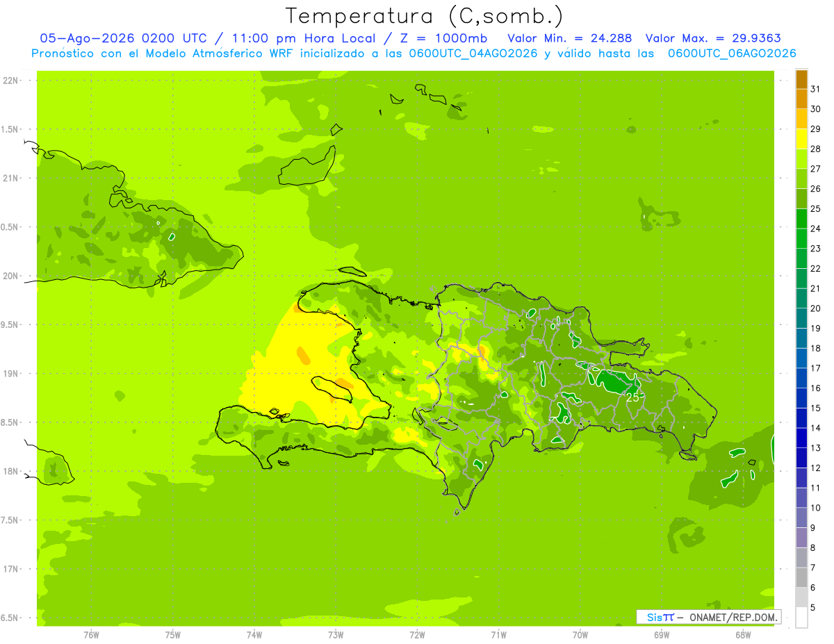The height and width of the screenshot is (644, 834).
Task: Click the 72W longitude axis label
Action: pos(417,635)
